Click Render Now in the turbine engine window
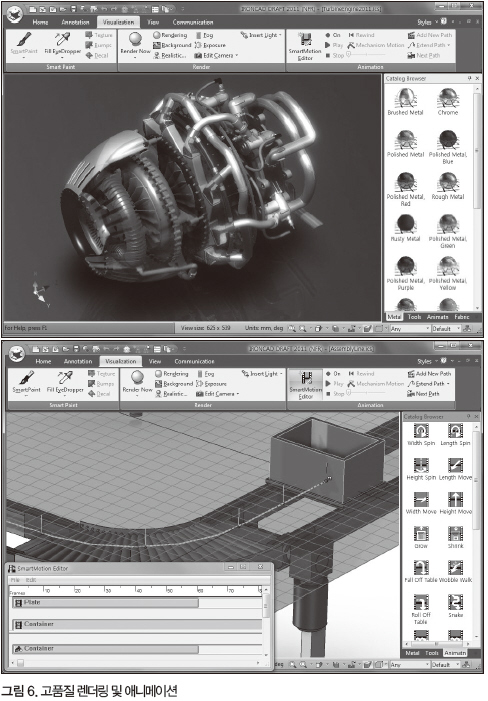 [x=135, y=45]
